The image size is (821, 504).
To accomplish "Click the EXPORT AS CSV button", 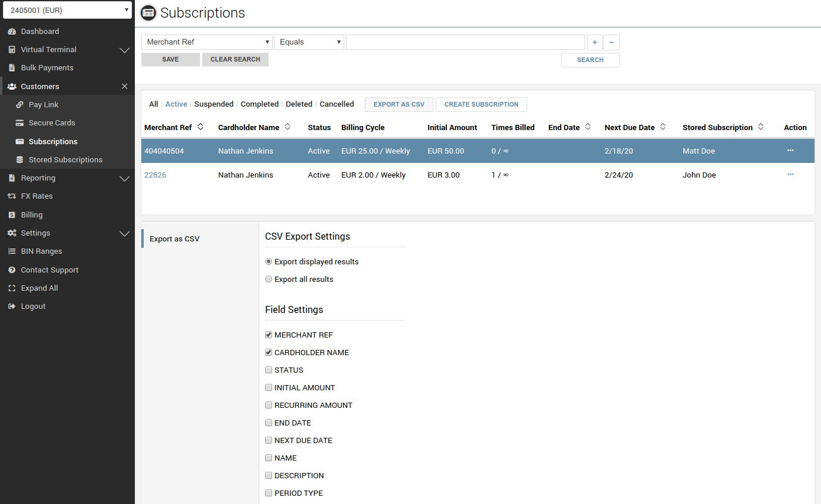I will point(399,104).
